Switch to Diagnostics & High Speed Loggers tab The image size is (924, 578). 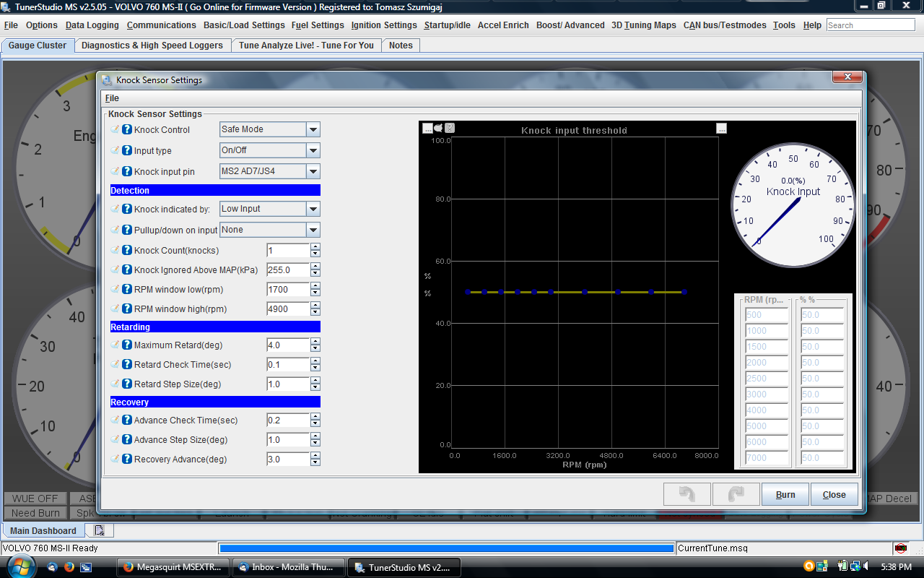(152, 46)
